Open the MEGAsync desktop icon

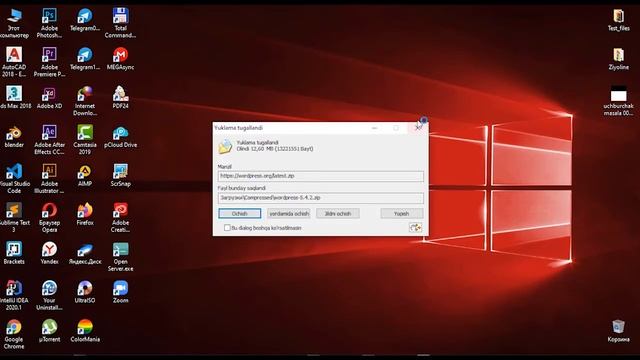pos(120,59)
